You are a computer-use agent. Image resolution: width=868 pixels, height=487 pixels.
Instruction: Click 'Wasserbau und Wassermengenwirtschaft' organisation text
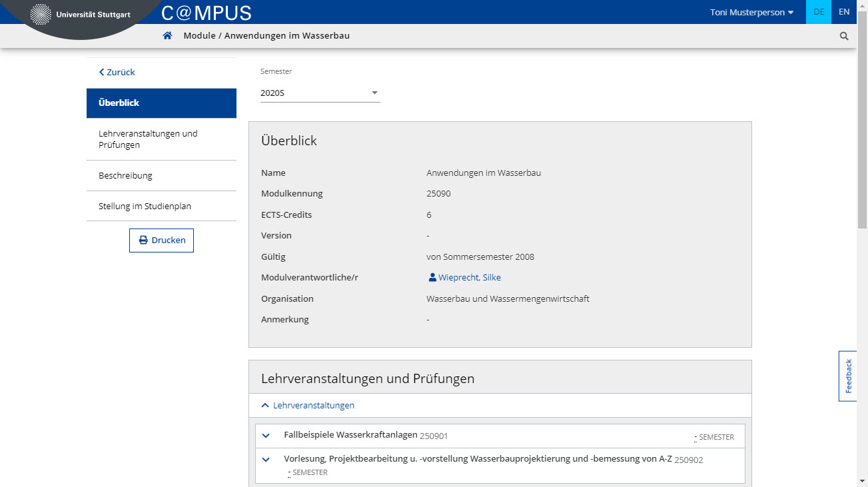508,298
